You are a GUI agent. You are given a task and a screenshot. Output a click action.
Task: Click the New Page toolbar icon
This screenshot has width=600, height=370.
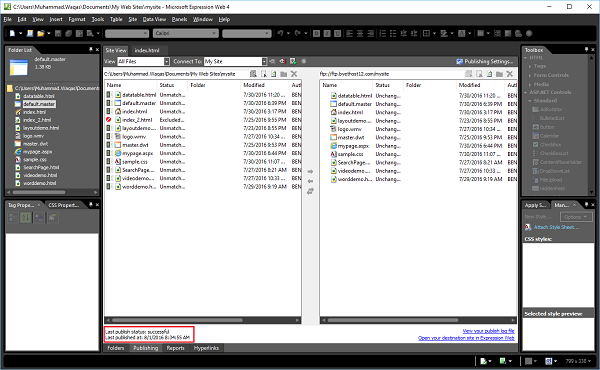12,34
